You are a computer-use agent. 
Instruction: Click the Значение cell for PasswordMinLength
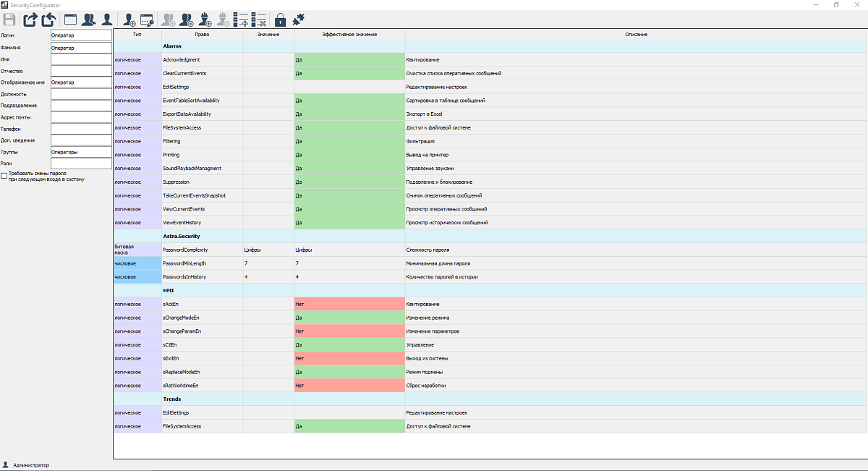pos(268,263)
